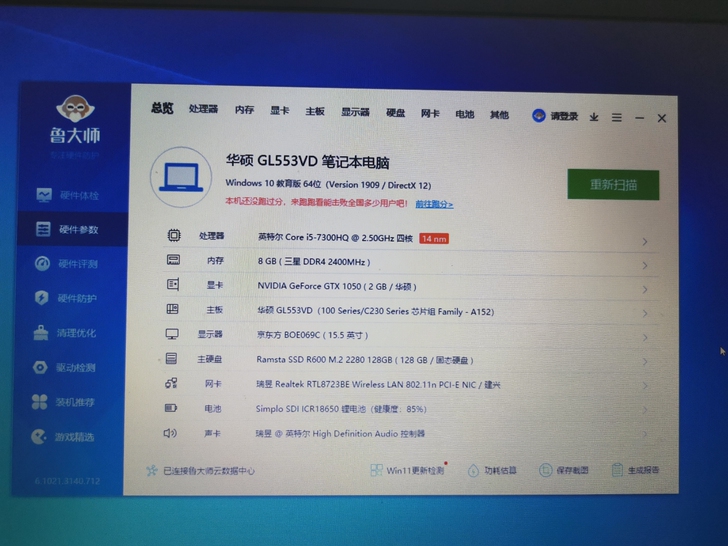
Task: Select 硬件参数 sidebar item
Action: point(73,229)
